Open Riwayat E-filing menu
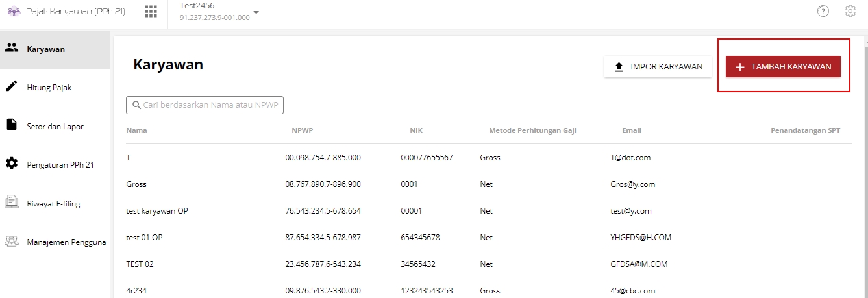This screenshot has height=298, width=868. (x=55, y=203)
